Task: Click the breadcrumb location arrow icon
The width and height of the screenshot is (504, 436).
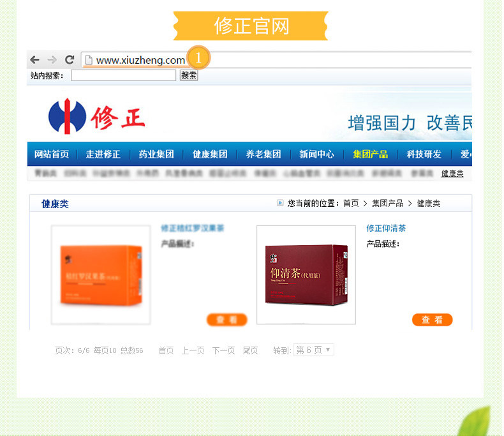Action: 280,203
